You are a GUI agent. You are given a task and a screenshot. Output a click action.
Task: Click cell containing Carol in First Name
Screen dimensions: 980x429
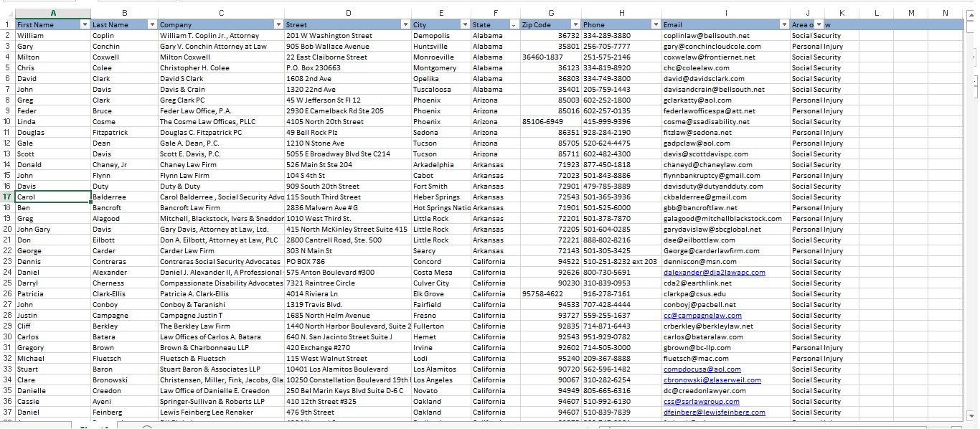(52, 197)
